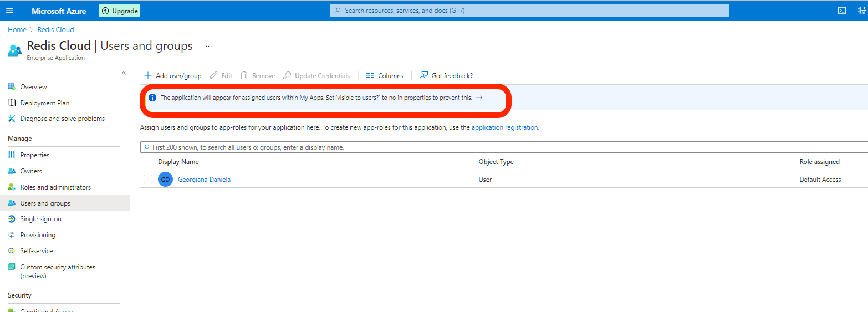Open Single sign-on in the sidebar
Screen dimensions: 868x312
[x=40, y=219]
